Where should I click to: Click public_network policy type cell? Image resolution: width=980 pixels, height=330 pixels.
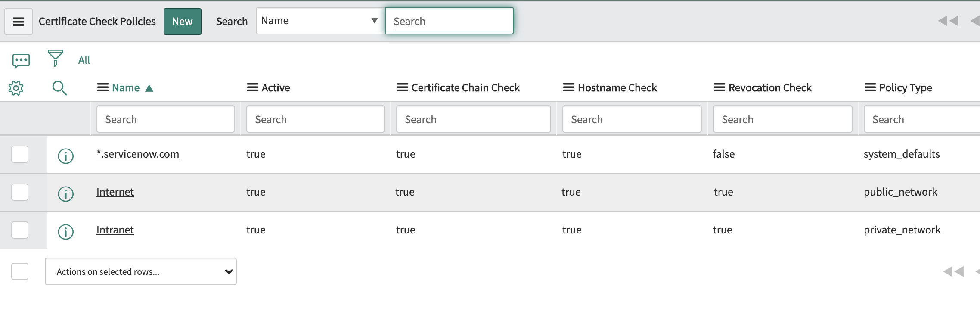(900, 192)
